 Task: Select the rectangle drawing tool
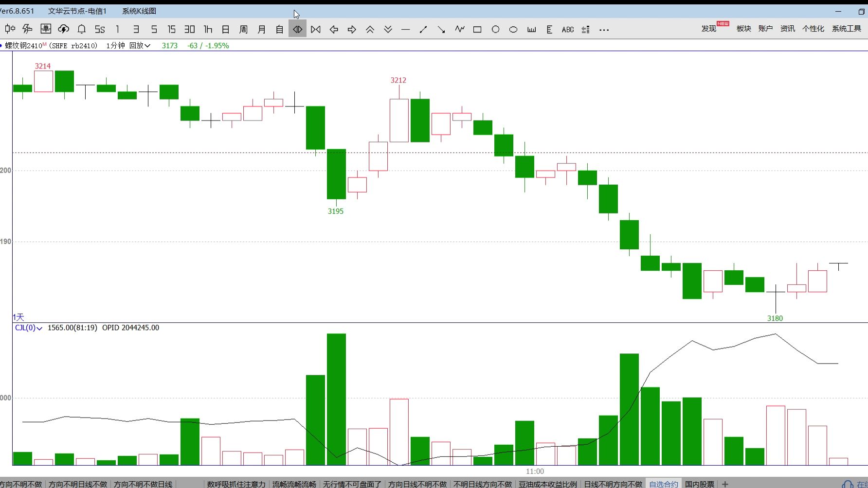pyautogui.click(x=477, y=30)
